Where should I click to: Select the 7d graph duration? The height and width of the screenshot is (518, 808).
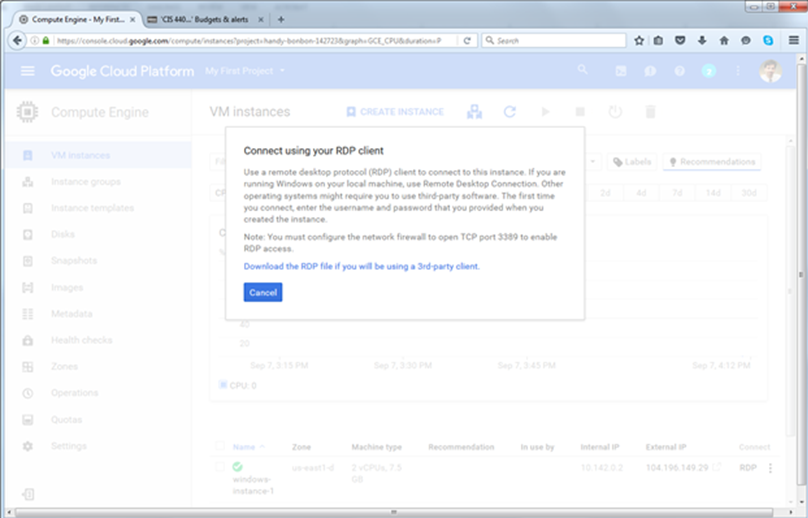point(677,193)
